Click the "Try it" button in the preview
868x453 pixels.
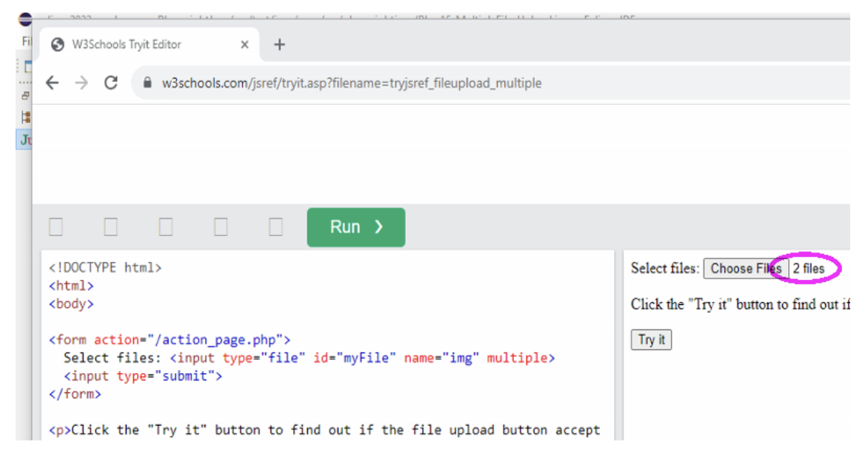pos(650,340)
